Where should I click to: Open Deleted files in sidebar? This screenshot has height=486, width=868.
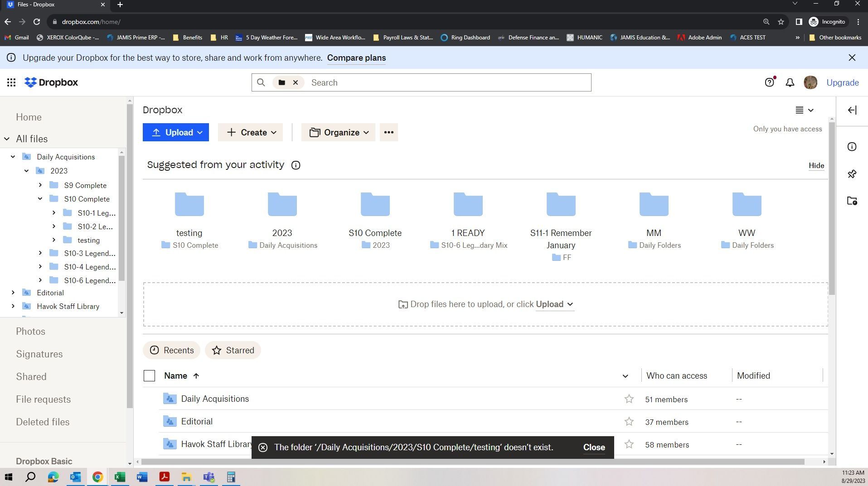[43, 422]
